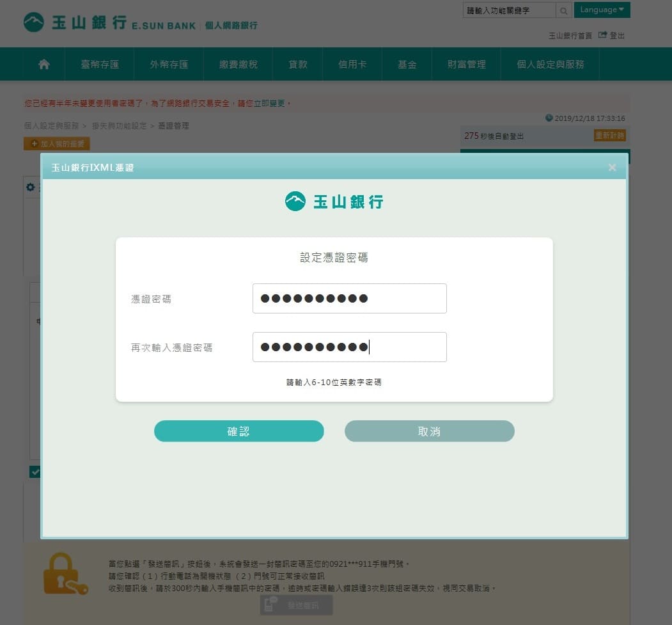This screenshot has width=672, height=625.
Task: Click the 憑證管理 breadcrumb text
Action: point(173,125)
